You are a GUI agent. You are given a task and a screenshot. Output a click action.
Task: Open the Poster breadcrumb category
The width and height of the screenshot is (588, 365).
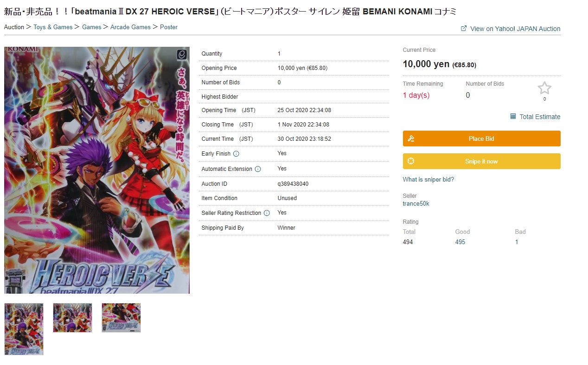coord(169,27)
